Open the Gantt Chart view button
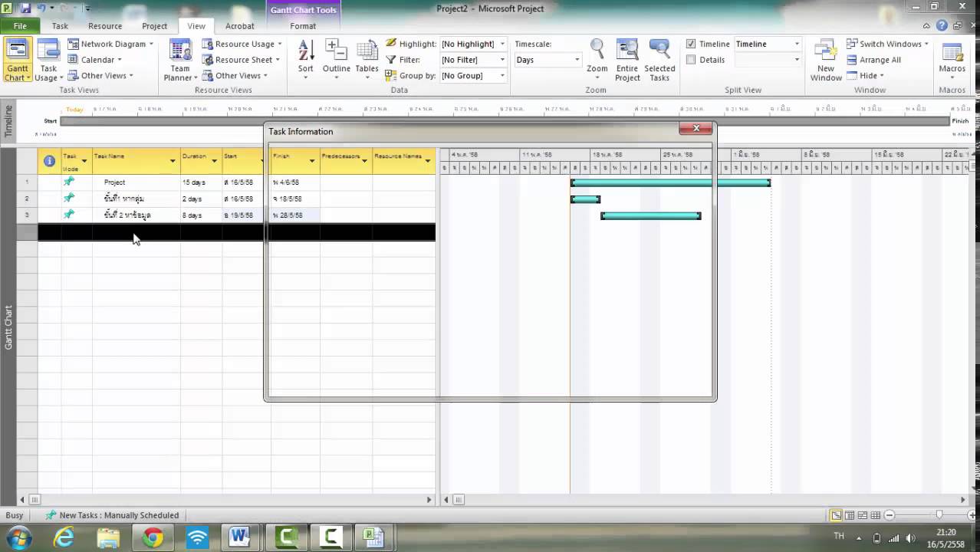This screenshot has width=980, height=552. (x=17, y=61)
